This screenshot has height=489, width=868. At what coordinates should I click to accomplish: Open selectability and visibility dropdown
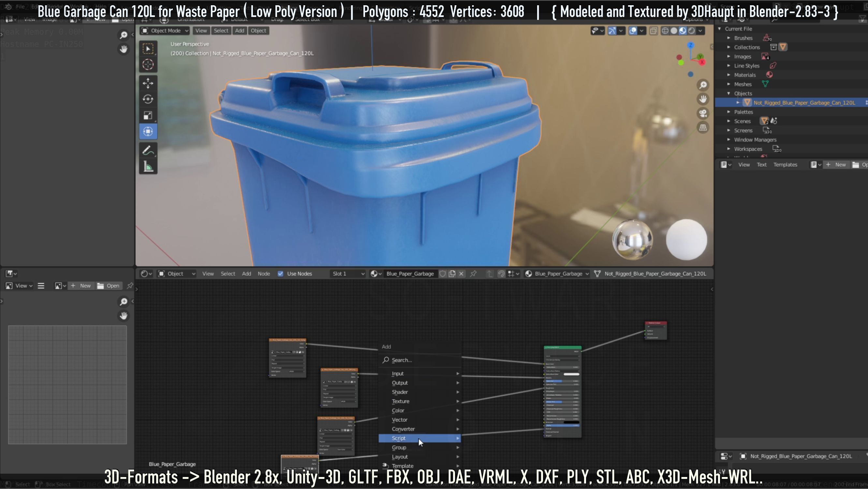[x=597, y=31]
